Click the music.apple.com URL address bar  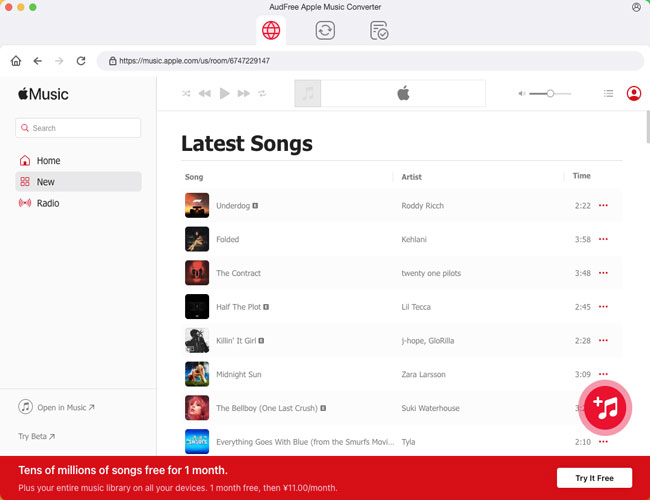tap(370, 61)
